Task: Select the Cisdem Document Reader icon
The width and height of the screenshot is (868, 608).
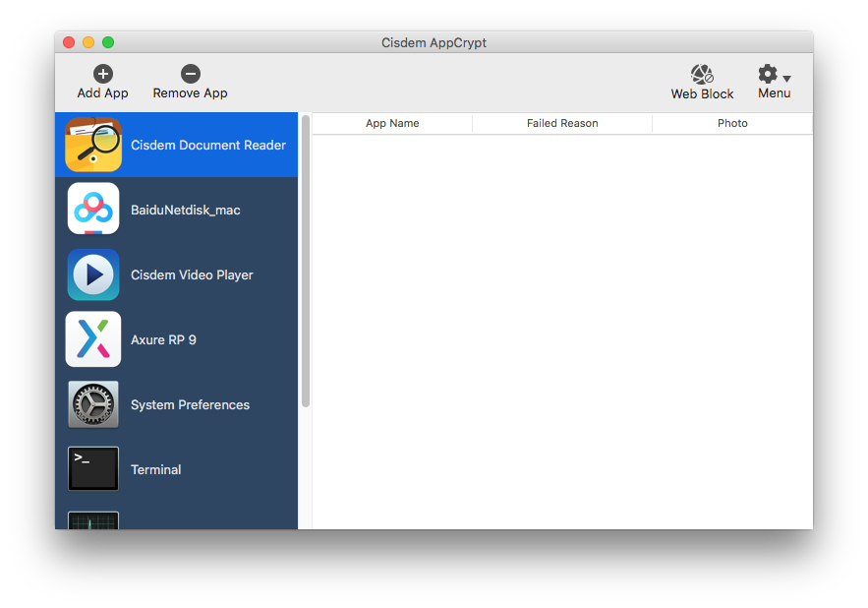Action: 93,145
